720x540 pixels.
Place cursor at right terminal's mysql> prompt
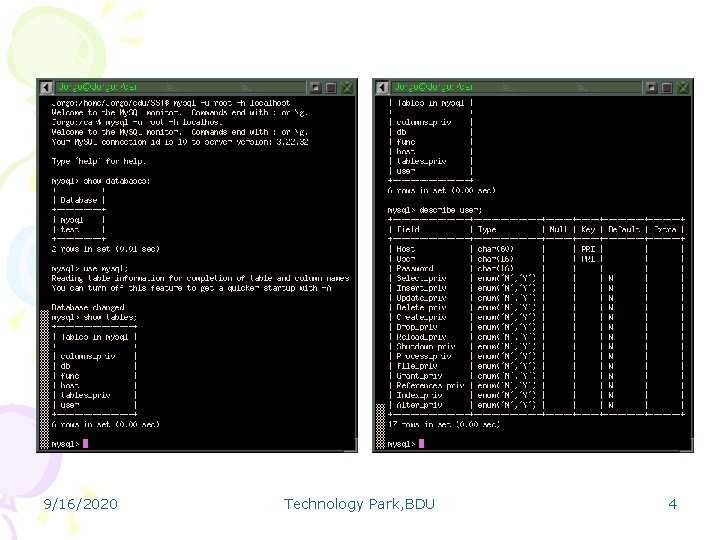coord(422,444)
